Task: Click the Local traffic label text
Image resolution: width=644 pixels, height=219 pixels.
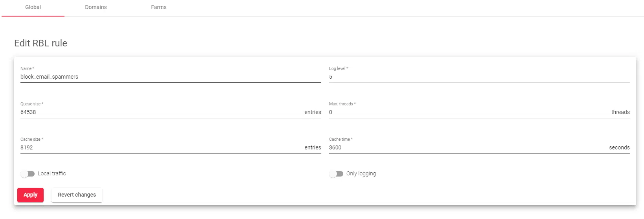Action: click(52, 173)
